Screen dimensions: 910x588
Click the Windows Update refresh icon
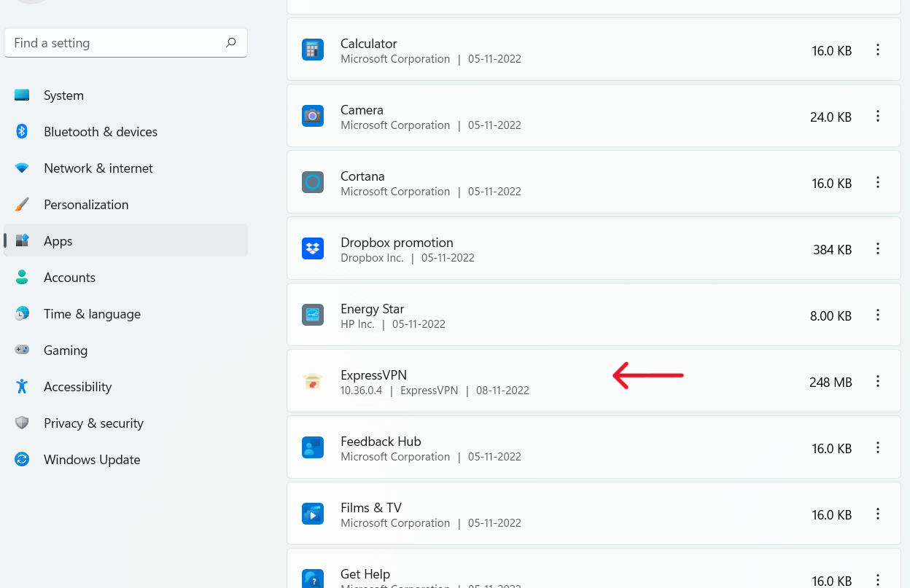(22, 460)
